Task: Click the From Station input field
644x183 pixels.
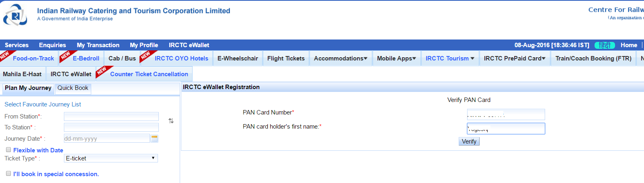Action: (x=111, y=116)
